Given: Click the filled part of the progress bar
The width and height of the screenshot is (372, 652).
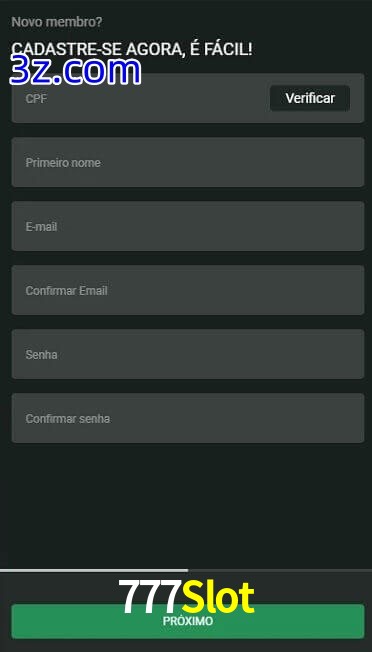Looking at the screenshot, I should (x=94, y=570).
